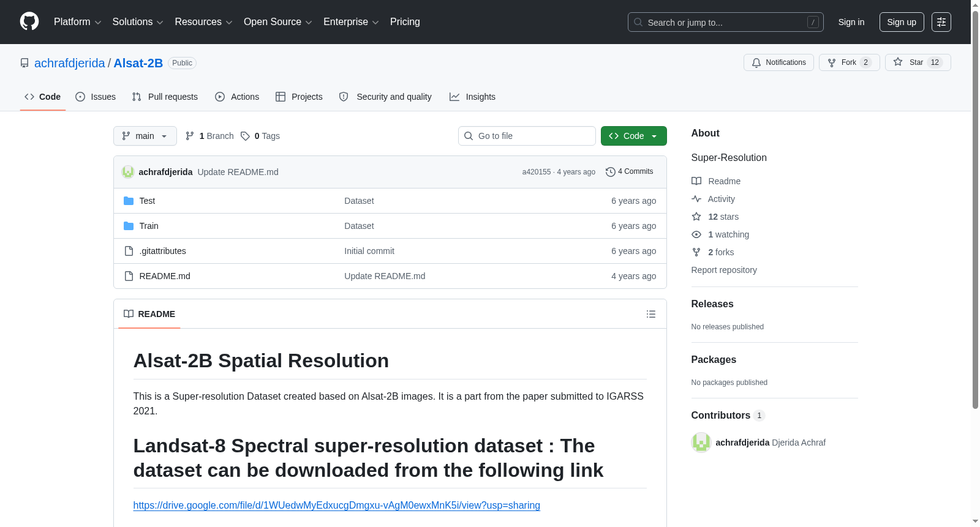Open the main branch selector dropdown
This screenshot has height=527, width=980.
point(145,136)
